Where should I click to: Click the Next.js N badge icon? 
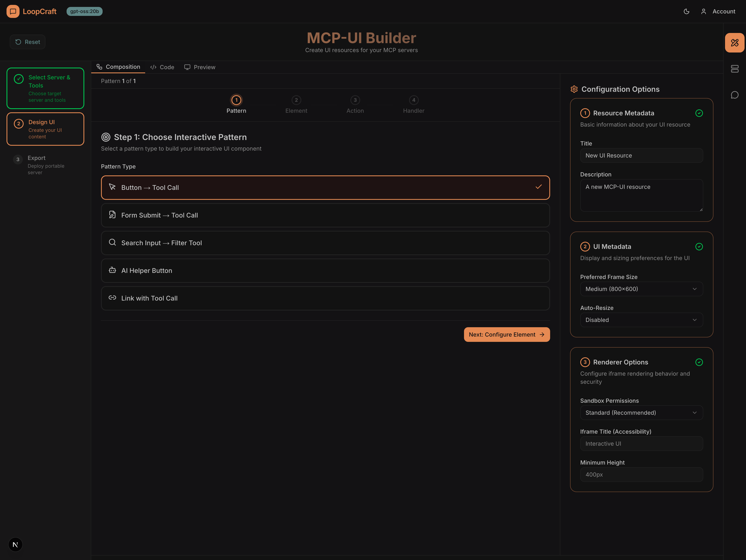[15, 545]
